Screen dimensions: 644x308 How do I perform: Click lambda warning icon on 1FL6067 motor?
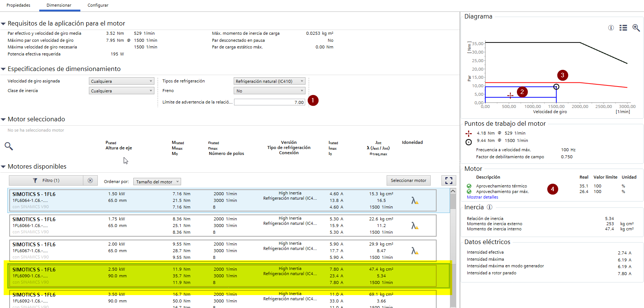tap(415, 251)
